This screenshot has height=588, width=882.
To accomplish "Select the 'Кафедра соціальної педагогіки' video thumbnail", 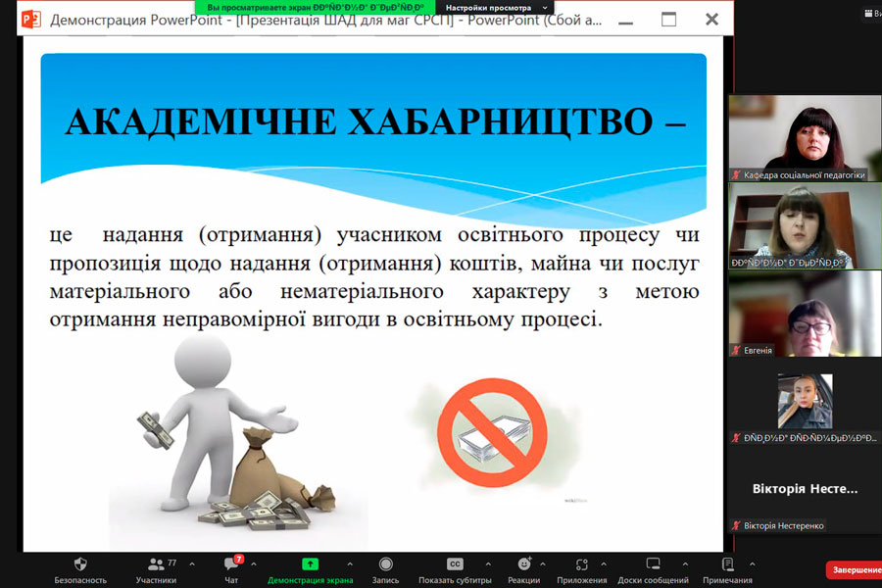I will point(805,138).
